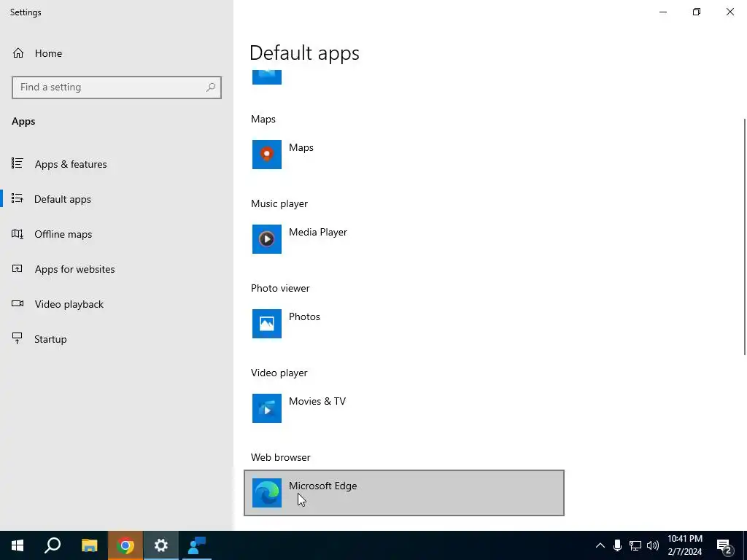The width and height of the screenshot is (747, 560).
Task: Open Apps & features section
Action: pos(71,164)
